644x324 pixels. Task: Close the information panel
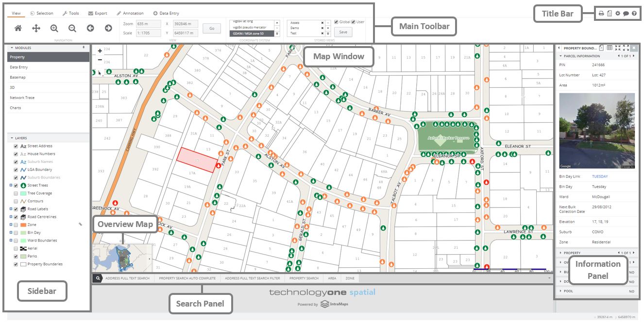[x=634, y=48]
